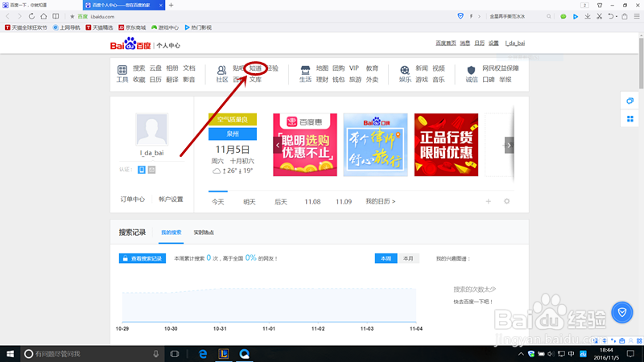Screen dimensions: 644x362
Task: Open the browser hamburger menu
Action: coord(637,16)
